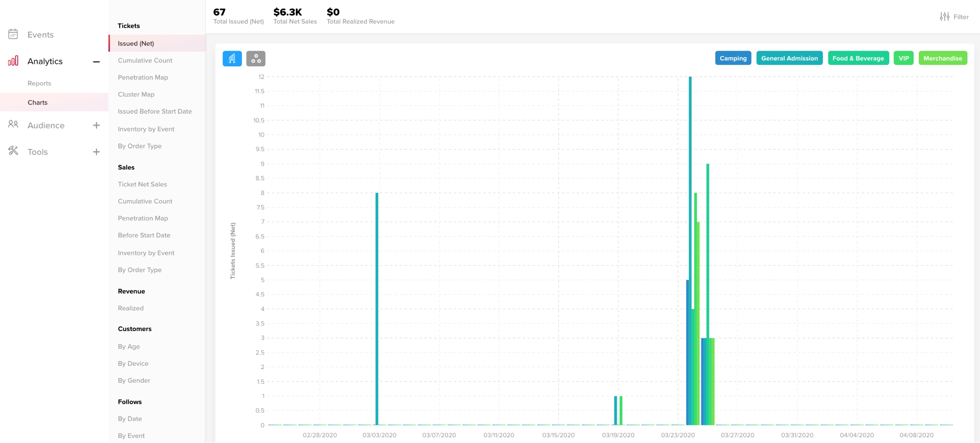Click the Filter label text

(x=961, y=17)
